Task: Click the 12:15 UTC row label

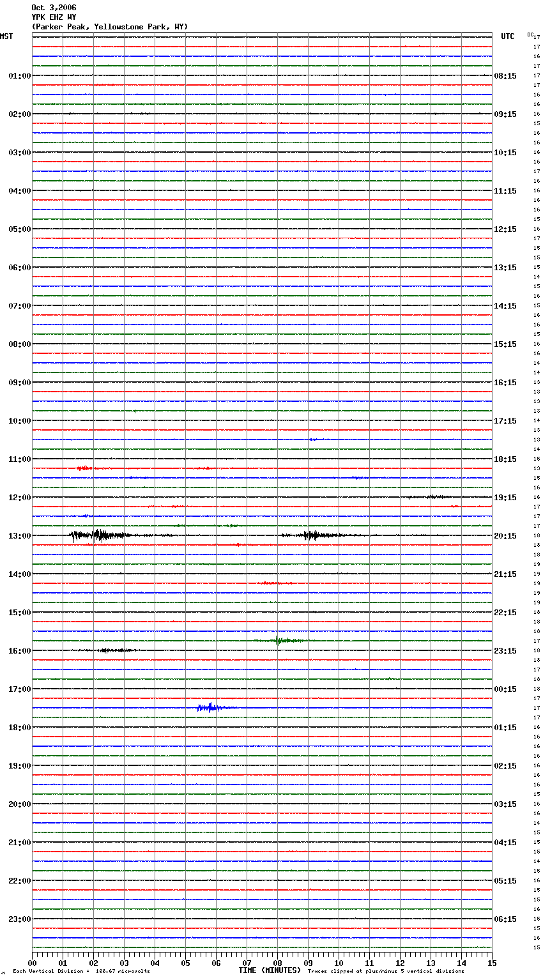Action: point(505,229)
